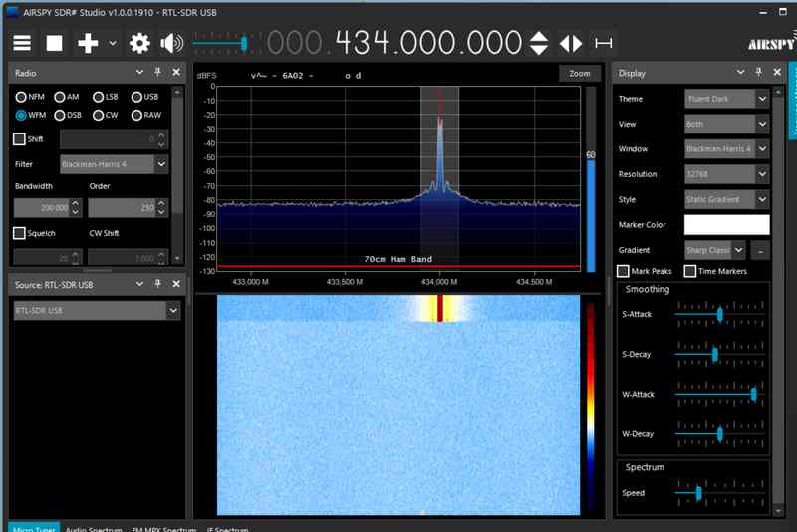This screenshot has width=797, height=532.
Task: Adjust the Spectrum Speed slider
Action: click(719, 493)
